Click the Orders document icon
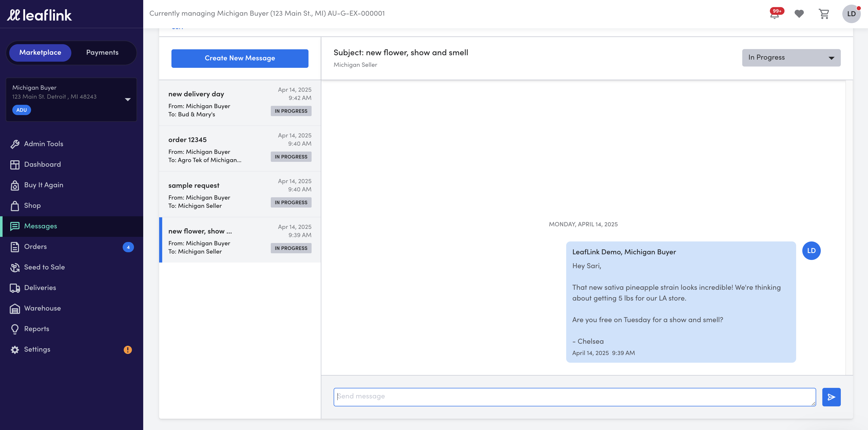 (x=15, y=247)
